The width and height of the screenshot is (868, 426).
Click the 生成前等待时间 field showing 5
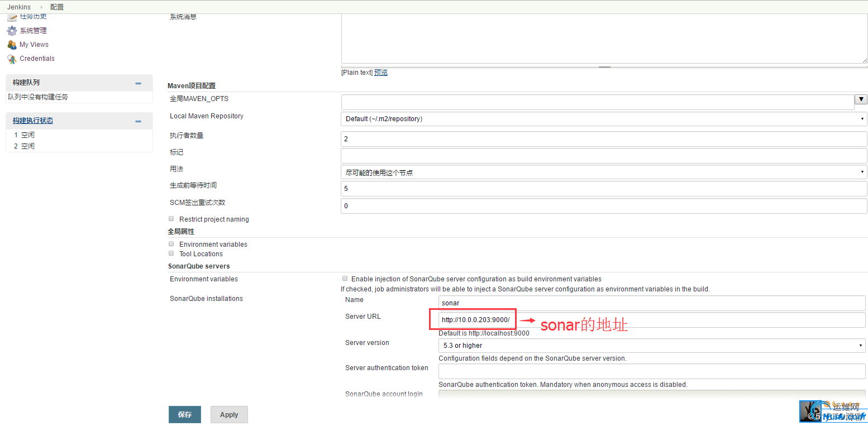point(604,189)
